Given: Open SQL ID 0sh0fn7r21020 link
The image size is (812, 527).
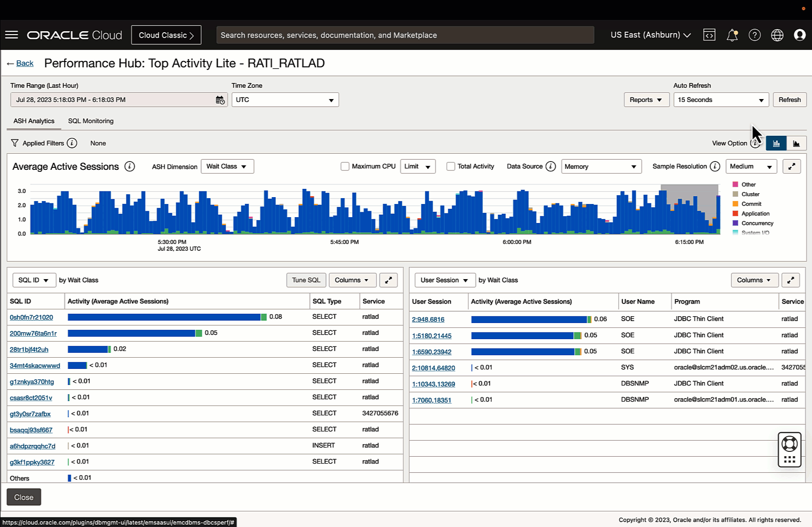Looking at the screenshot, I should pyautogui.click(x=31, y=317).
